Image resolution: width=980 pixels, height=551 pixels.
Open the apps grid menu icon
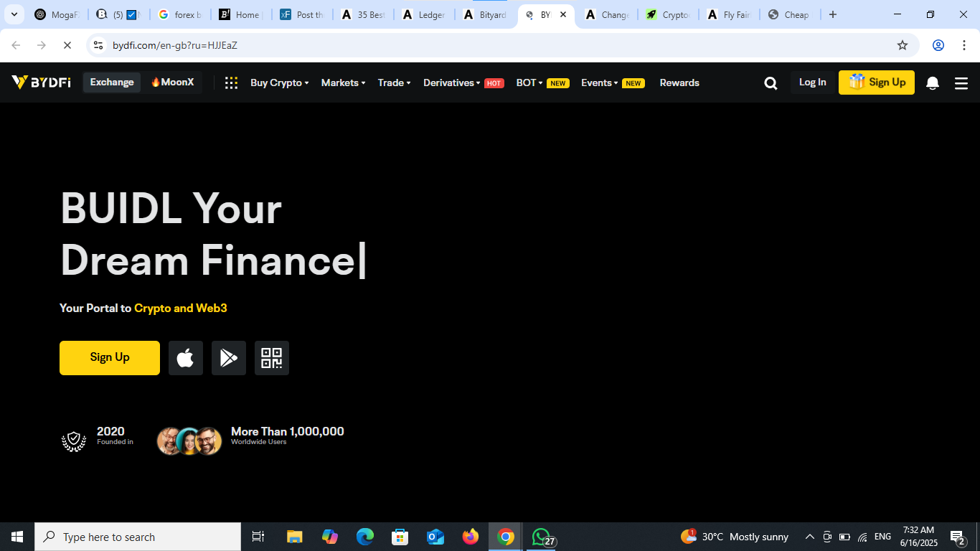coord(231,83)
